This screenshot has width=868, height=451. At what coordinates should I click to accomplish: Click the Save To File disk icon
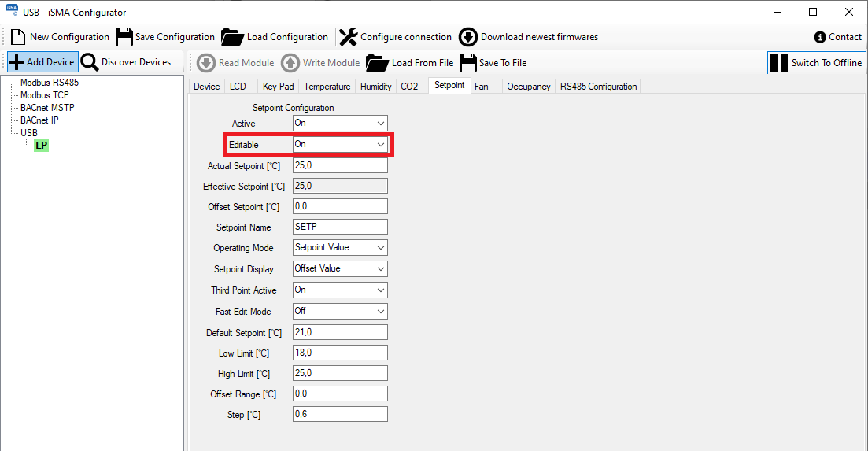468,63
